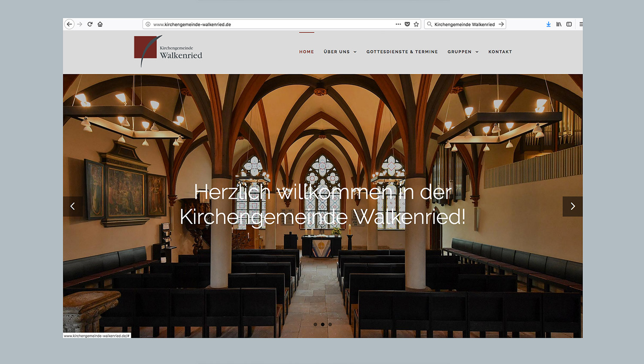Go back with the browser back arrow
The height and width of the screenshot is (364, 644).
click(69, 24)
